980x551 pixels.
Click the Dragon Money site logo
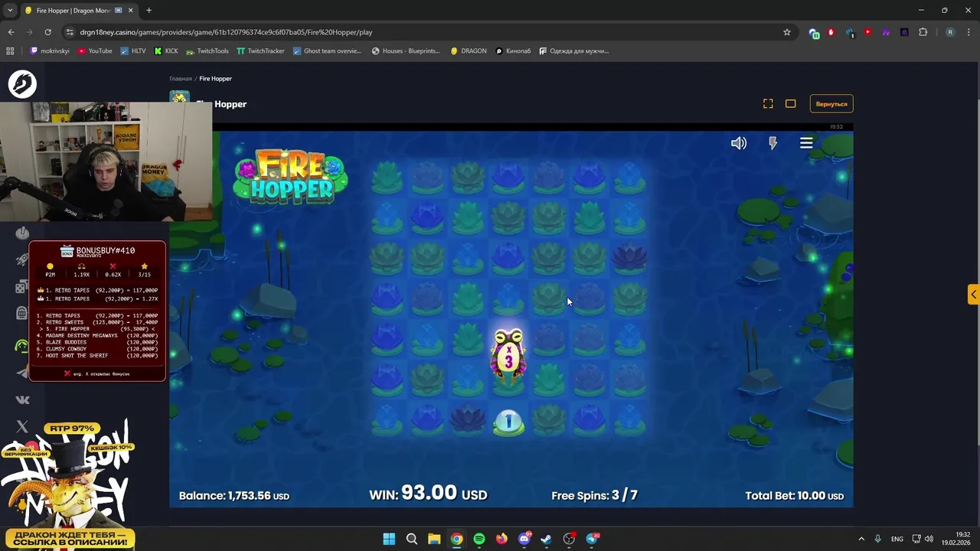(x=22, y=84)
